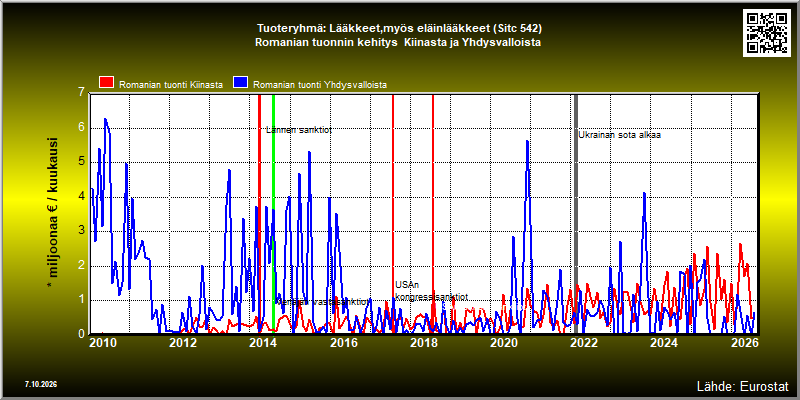Click the red marker line near 2017
The height and width of the screenshot is (400, 800).
point(393,214)
